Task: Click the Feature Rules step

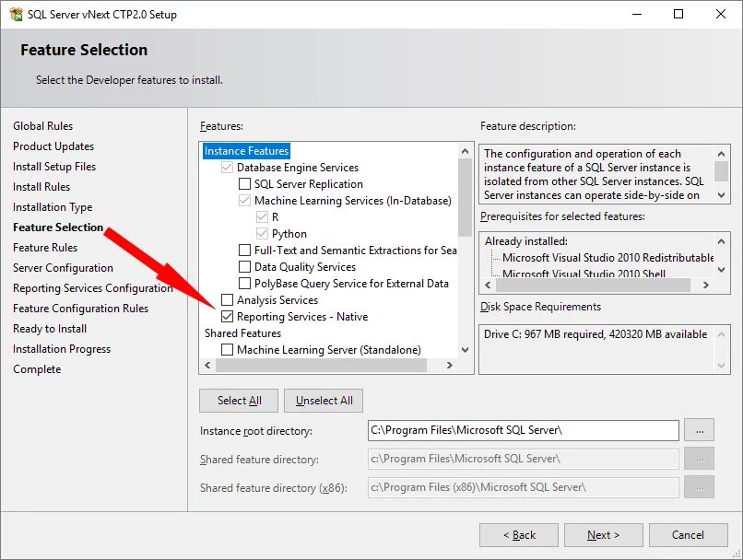Action: click(45, 248)
